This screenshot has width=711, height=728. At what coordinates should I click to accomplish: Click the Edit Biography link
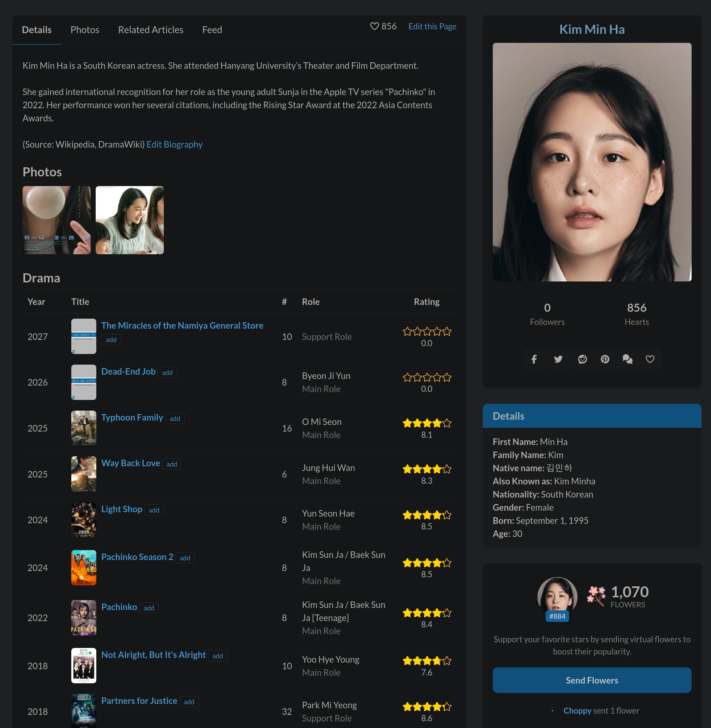pos(174,144)
